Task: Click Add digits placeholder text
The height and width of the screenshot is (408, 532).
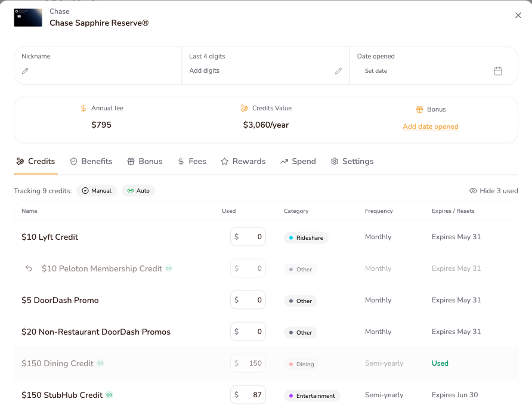Action: tap(204, 70)
